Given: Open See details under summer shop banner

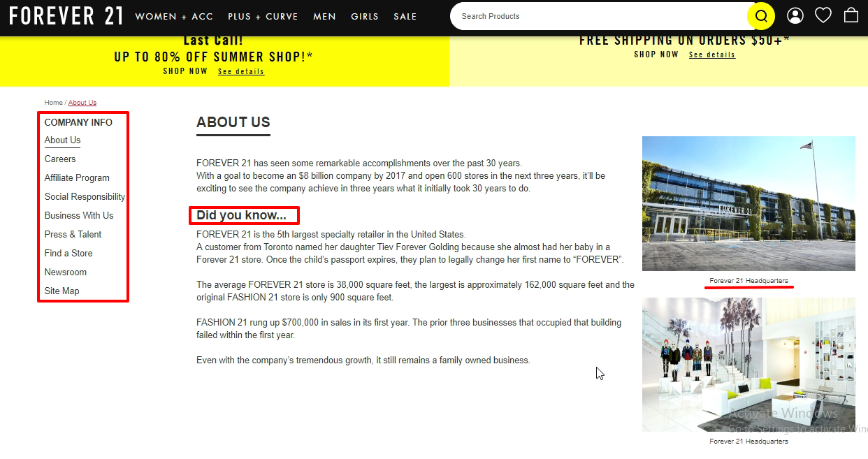Looking at the screenshot, I should point(241,71).
